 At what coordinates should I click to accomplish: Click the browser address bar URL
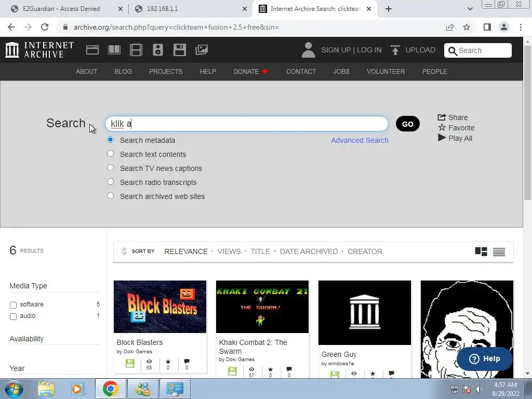pyautogui.click(x=177, y=27)
